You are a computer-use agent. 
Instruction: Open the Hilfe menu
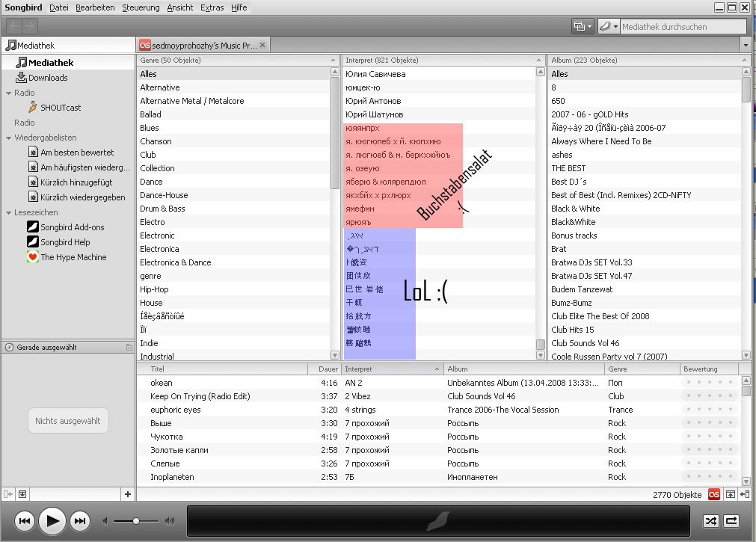[239, 7]
